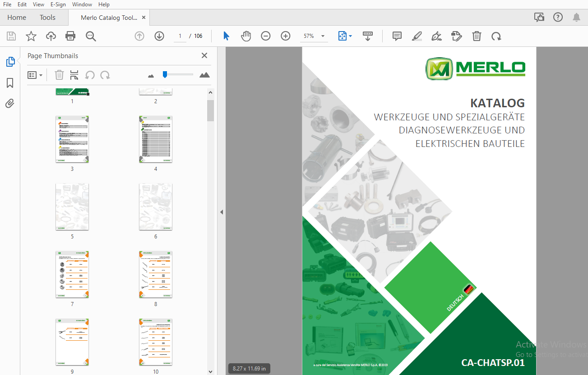Screen dimensions: 588x375
Task: Choose the Selection arrow tool
Action: point(227,36)
